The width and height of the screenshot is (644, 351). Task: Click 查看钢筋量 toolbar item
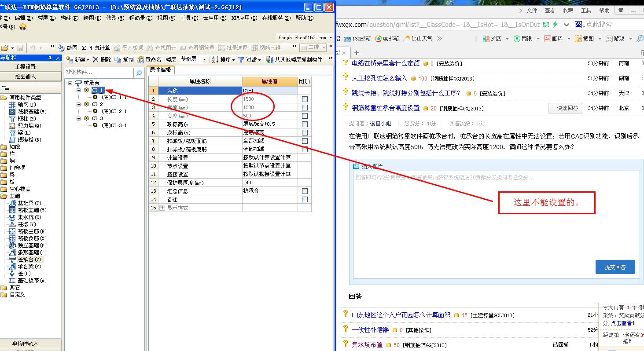tap(197, 48)
